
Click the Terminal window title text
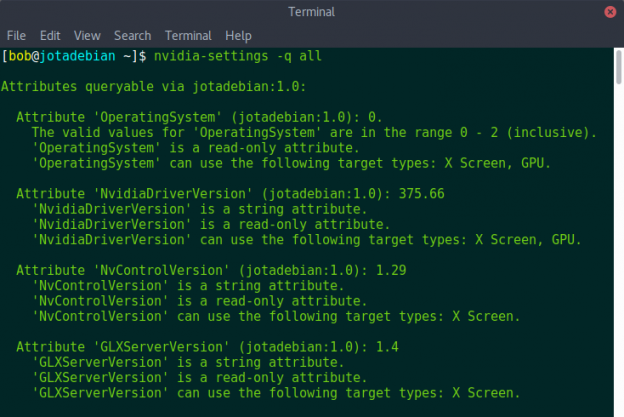click(x=312, y=12)
